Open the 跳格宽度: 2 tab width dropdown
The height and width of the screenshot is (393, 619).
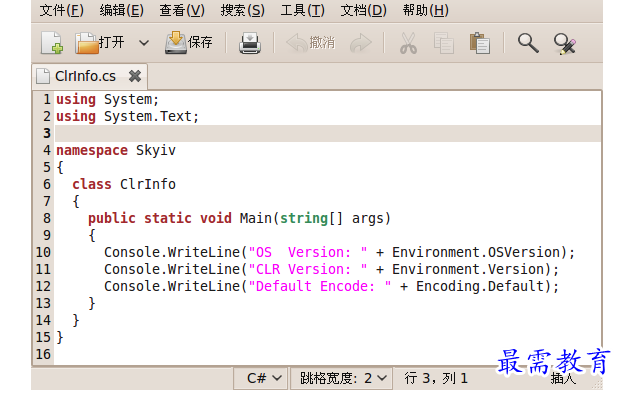[342, 378]
